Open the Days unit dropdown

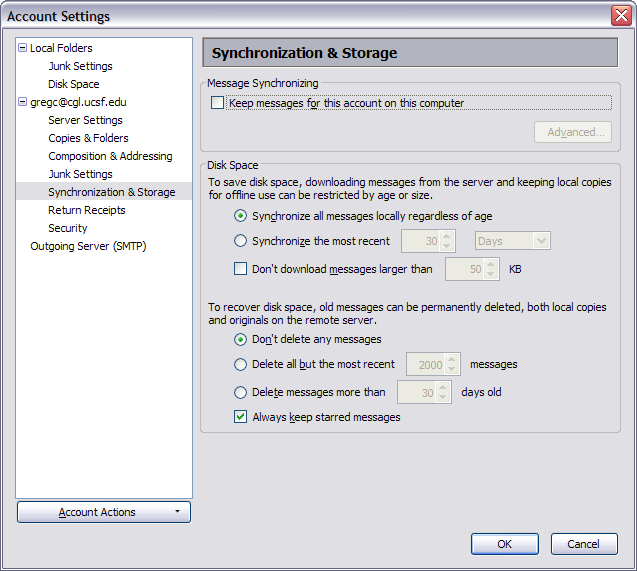512,241
